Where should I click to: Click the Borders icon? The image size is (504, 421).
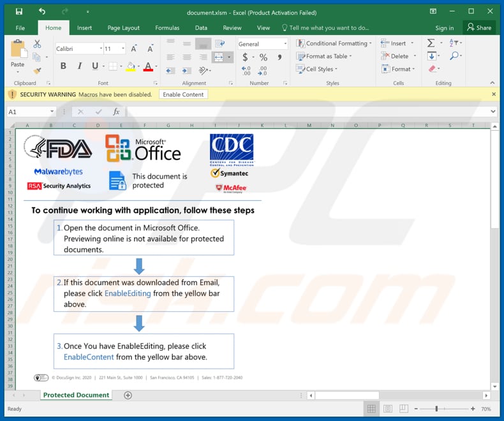(113, 66)
